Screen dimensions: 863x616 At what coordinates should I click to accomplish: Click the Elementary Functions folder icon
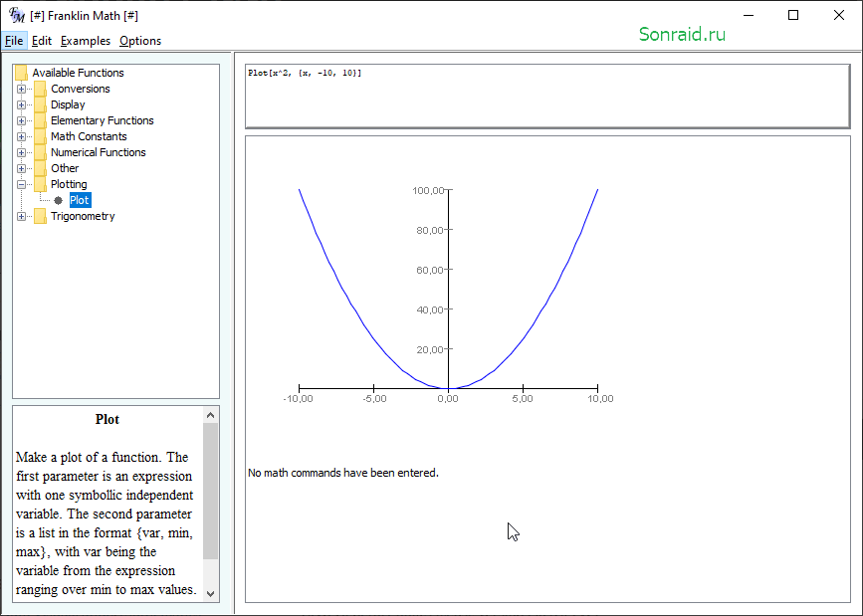coord(40,120)
